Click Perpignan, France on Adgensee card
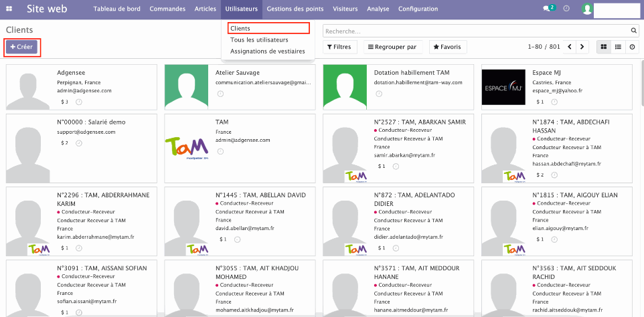Viewport: 644px width, 317px height. (x=79, y=82)
